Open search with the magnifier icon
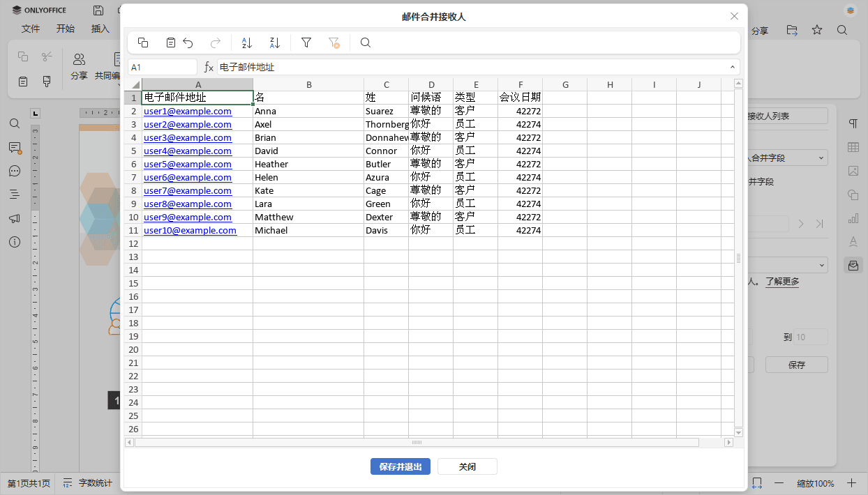 365,43
